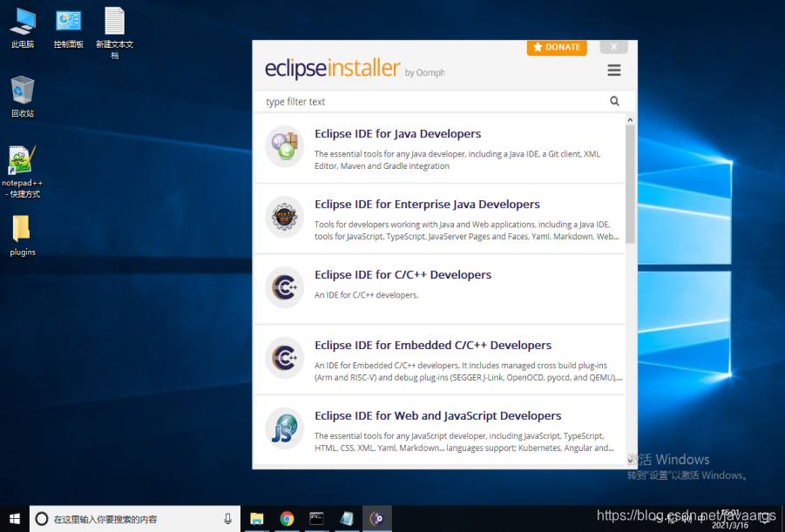Click 'Tools for developers working with Java' description
The width and height of the screenshot is (785, 532).
(467, 230)
